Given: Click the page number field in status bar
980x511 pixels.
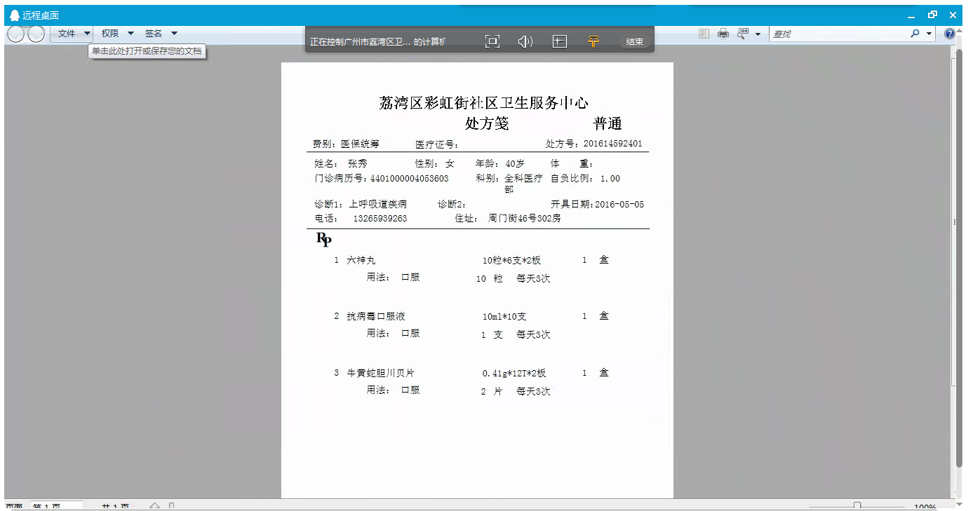Looking at the screenshot, I should tap(56, 506).
